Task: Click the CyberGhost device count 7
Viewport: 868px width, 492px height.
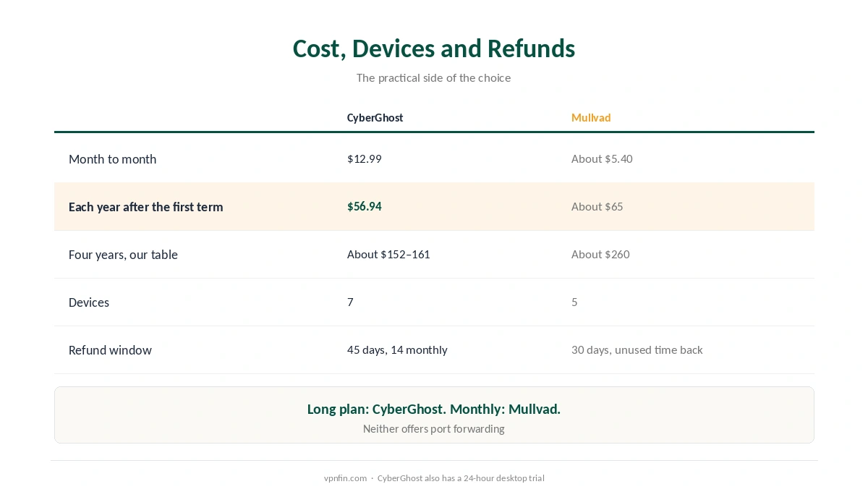Action: pyautogui.click(x=350, y=302)
